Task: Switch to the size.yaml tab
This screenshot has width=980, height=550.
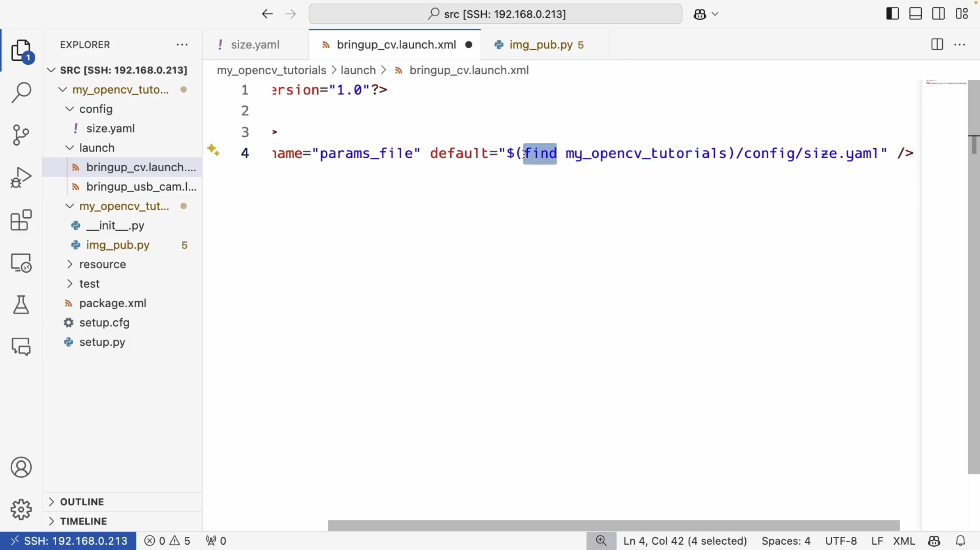Action: pyautogui.click(x=255, y=45)
